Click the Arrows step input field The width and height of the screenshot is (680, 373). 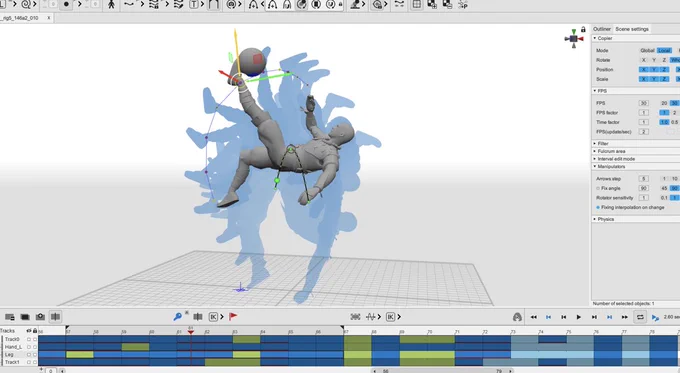pos(644,179)
